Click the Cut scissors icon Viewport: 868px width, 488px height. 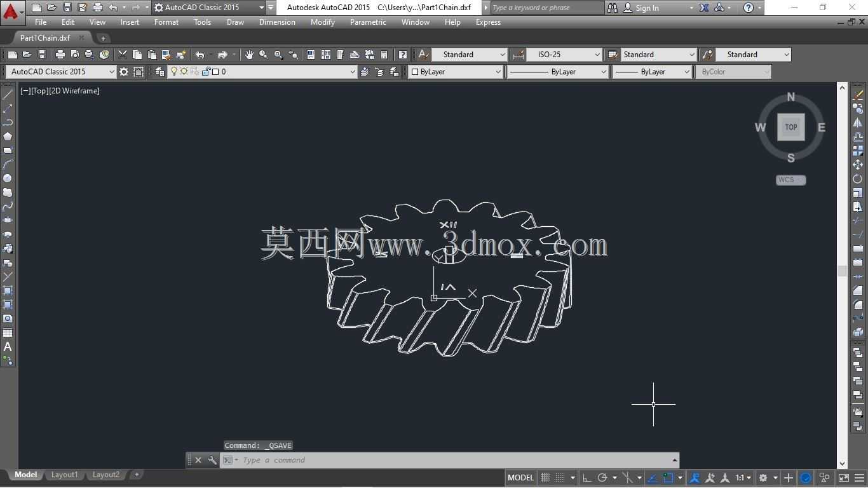point(123,55)
